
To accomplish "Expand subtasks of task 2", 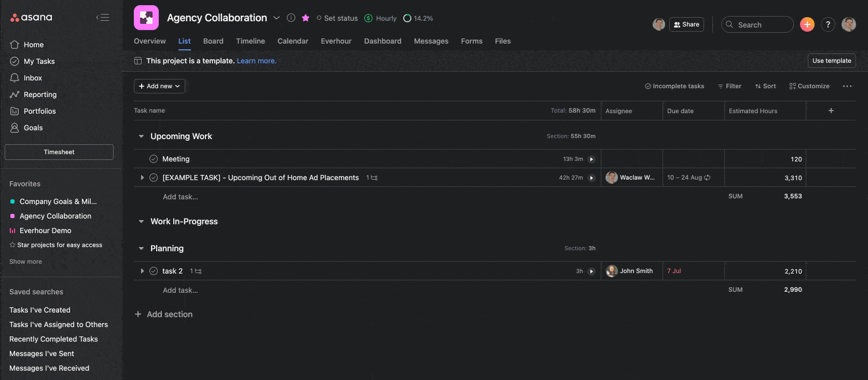I will (142, 271).
